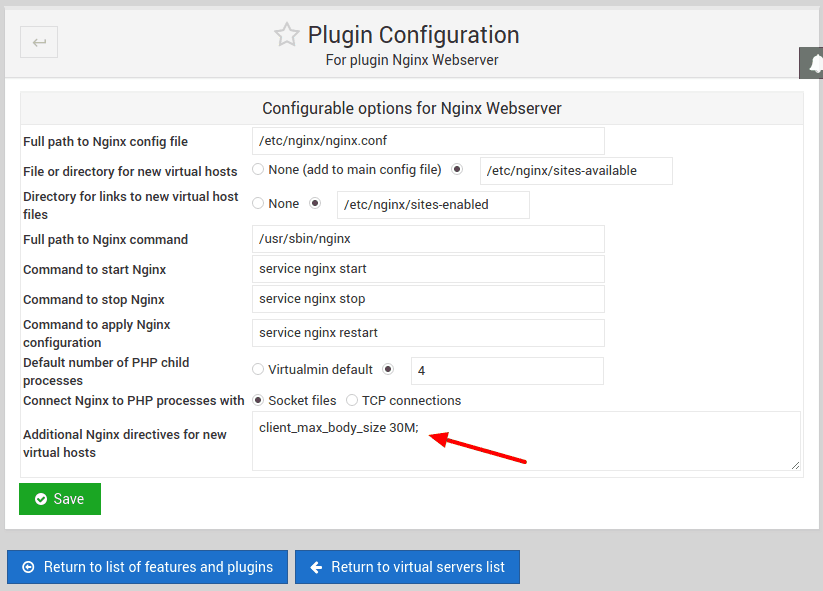The image size is (823, 591).
Task: Click the PHP child processes number field
Action: point(507,371)
